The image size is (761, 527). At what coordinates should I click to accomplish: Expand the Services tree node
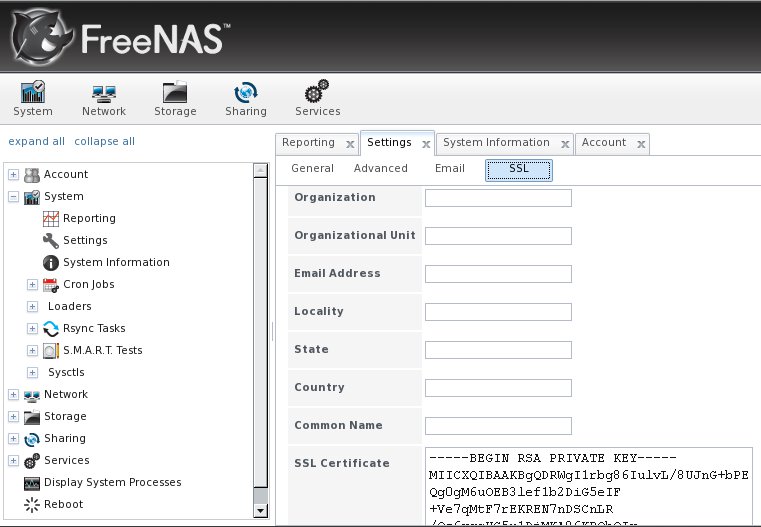coord(14,461)
